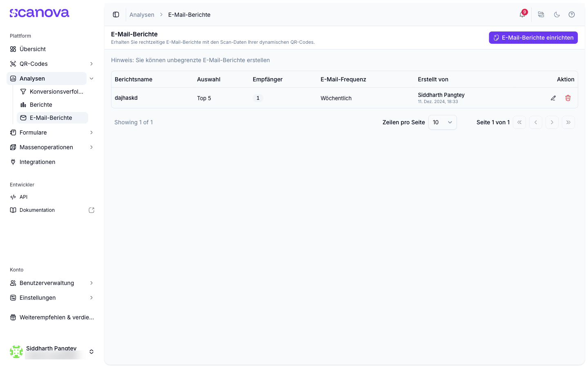Open the rows per page dropdown
The image size is (588, 368).
pyautogui.click(x=443, y=122)
